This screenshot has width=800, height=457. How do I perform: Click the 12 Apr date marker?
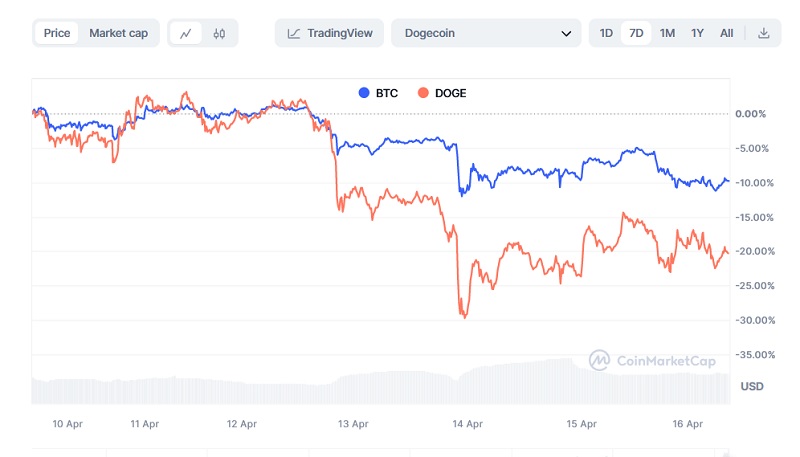click(x=241, y=424)
